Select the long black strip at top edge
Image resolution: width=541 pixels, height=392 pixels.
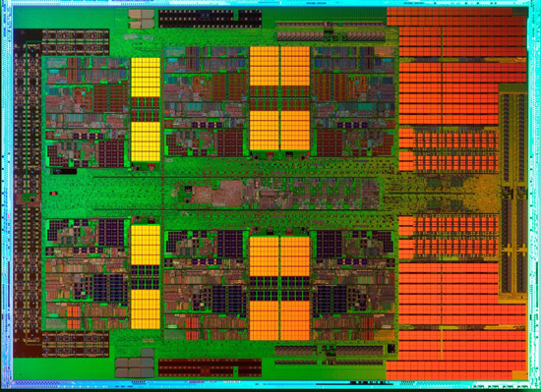click(210, 19)
